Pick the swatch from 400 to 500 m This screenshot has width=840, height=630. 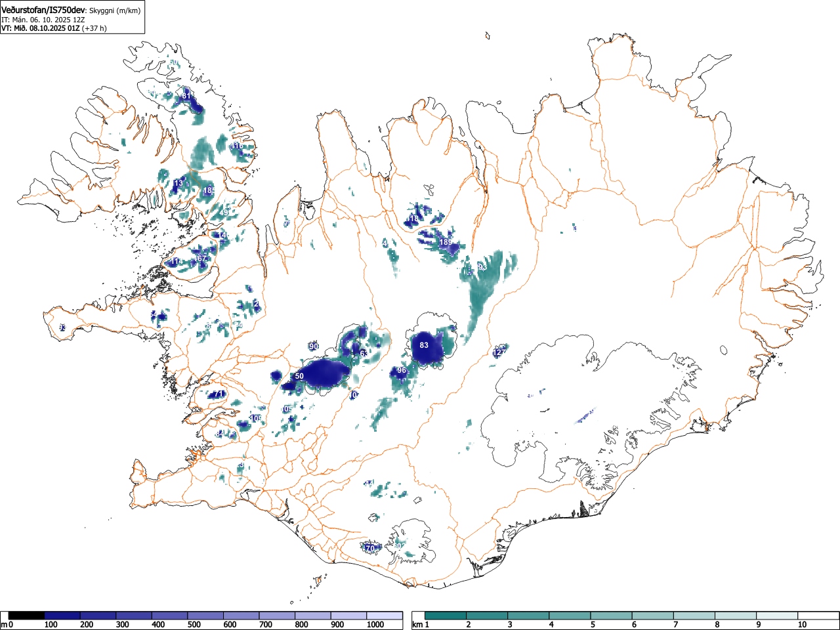[x=169, y=616]
